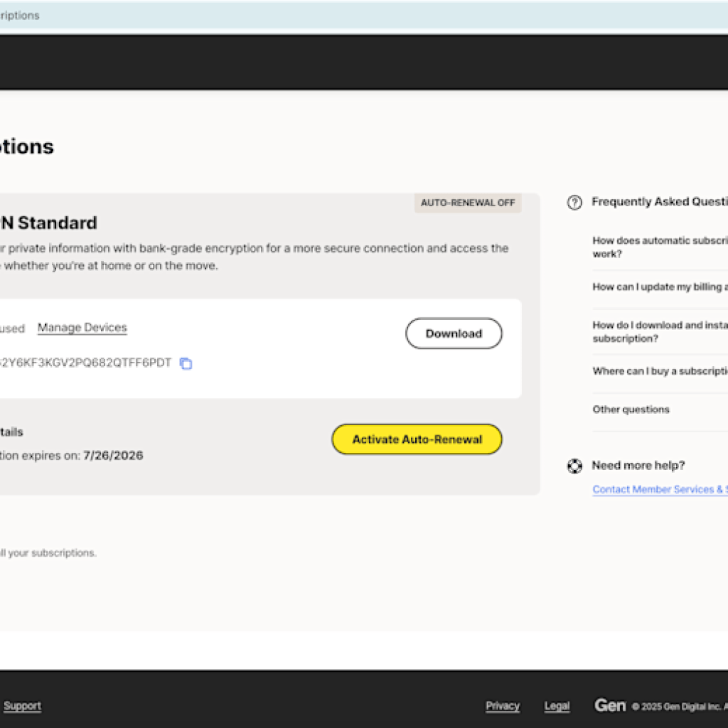This screenshot has height=728, width=728.
Task: Expand the Other questions section
Action: click(630, 409)
